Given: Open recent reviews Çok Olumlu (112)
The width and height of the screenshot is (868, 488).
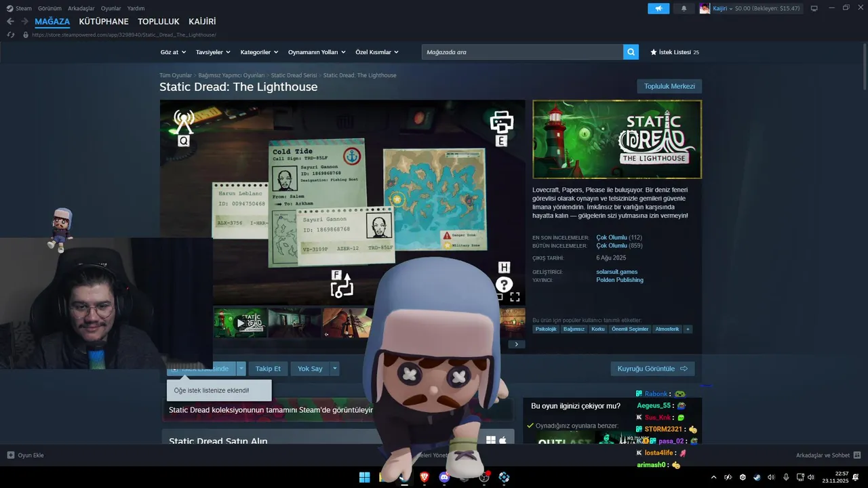Looking at the screenshot, I should tap(618, 237).
